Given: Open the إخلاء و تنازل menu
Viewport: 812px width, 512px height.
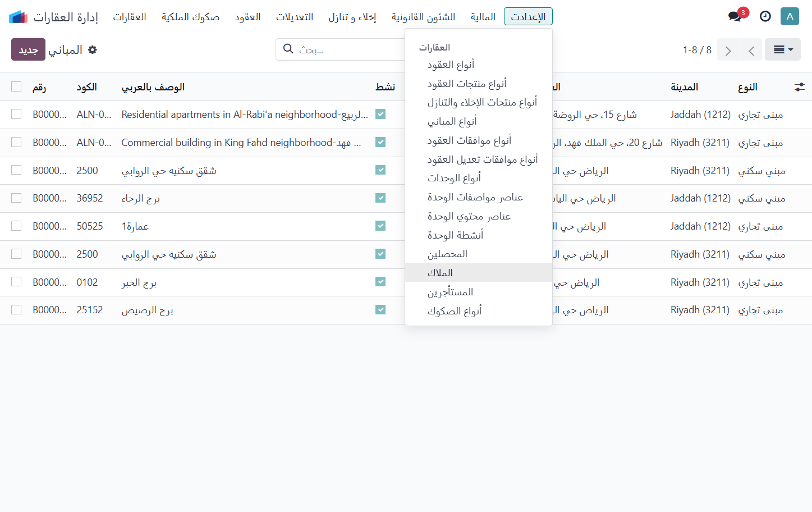Looking at the screenshot, I should [352, 17].
